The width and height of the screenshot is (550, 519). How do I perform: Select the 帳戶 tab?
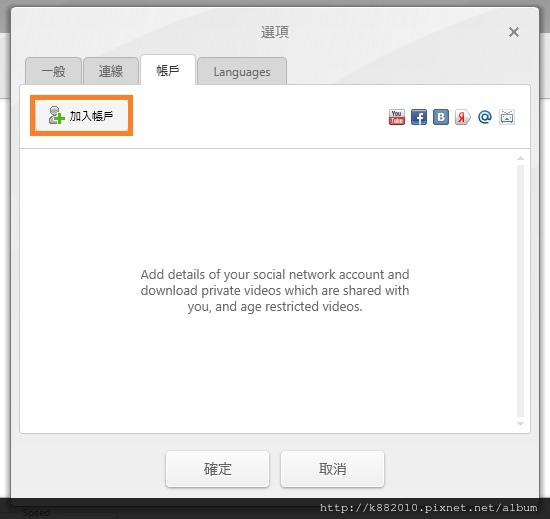click(x=168, y=70)
